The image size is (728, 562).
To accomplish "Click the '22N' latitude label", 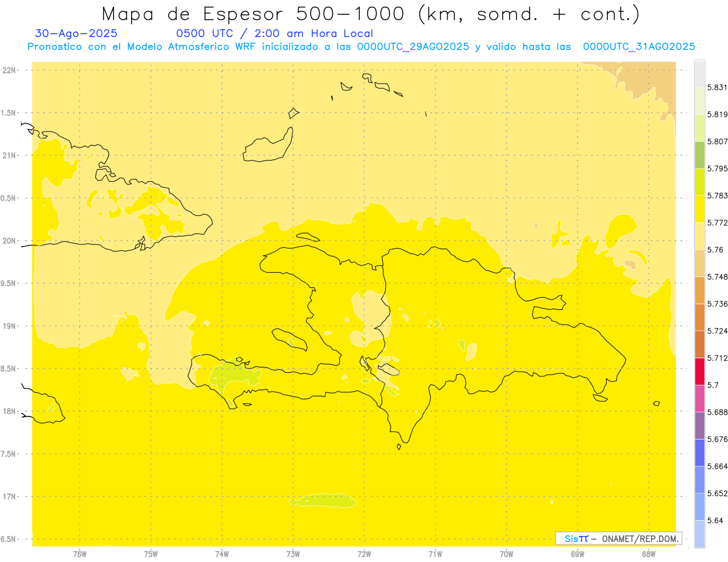I will click(x=8, y=70).
